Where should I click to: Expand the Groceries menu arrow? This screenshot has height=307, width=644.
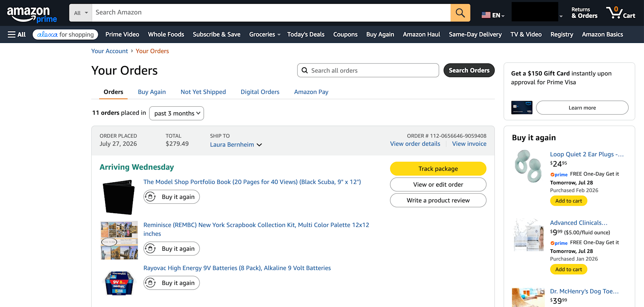[279, 35]
